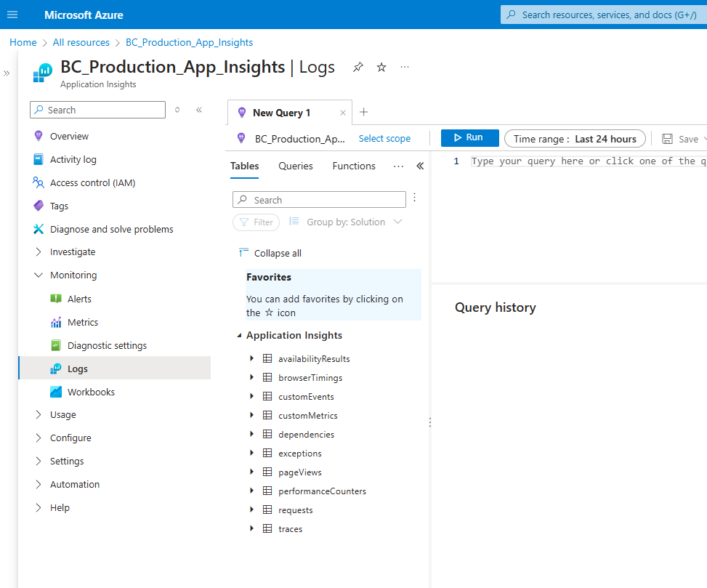The height and width of the screenshot is (588, 707).
Task: Pin the Logs blade to dashboard
Action: pos(358,67)
